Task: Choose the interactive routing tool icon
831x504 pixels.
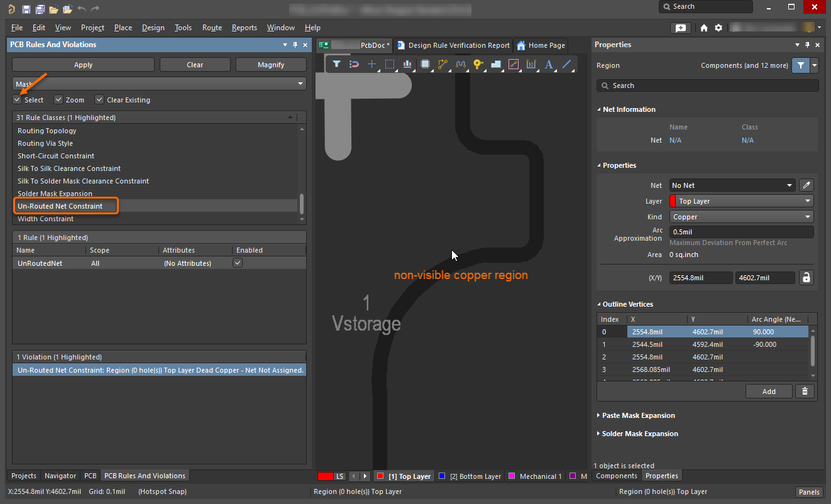Action: 443,64
